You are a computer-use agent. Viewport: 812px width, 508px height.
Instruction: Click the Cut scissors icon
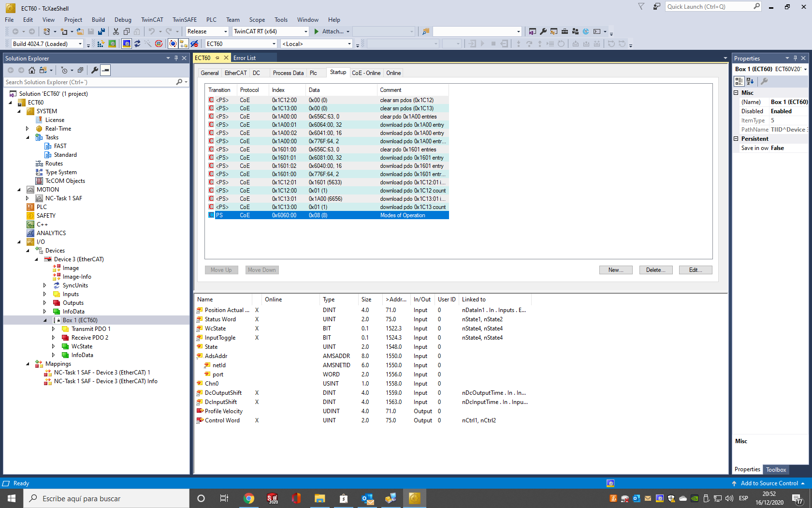pyautogui.click(x=116, y=31)
